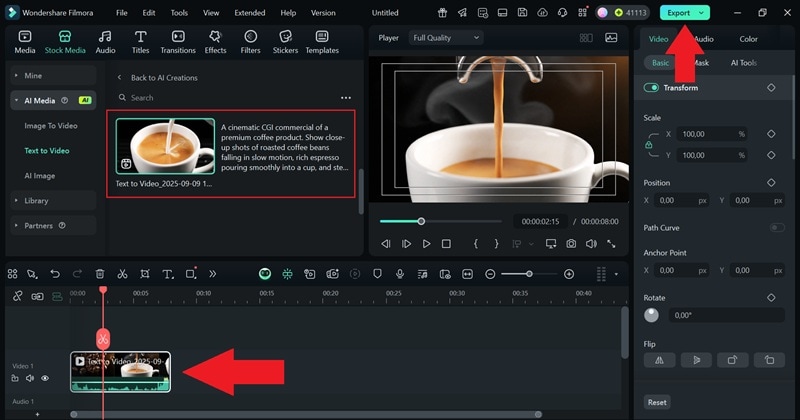Screen dimensions: 800x420
Task: Open the cloud upload icon in title bar
Action: pyautogui.click(x=542, y=13)
